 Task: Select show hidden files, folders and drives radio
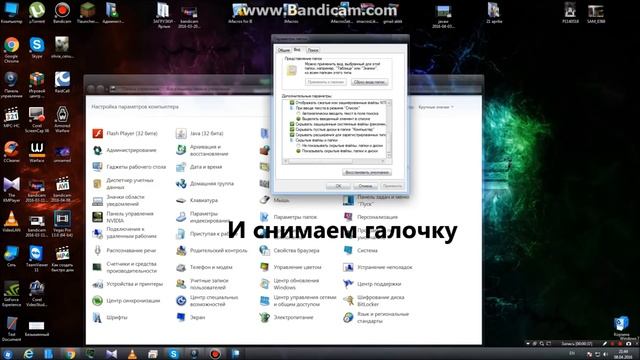(298, 151)
